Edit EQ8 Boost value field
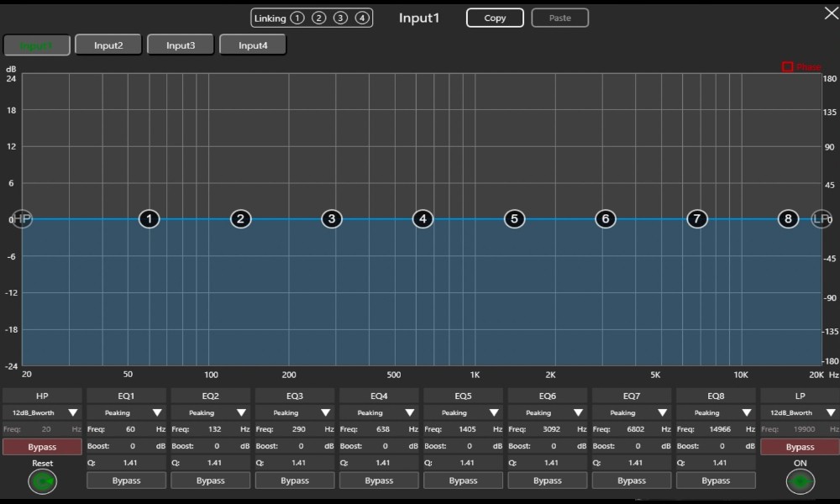The image size is (840, 504). point(722,445)
